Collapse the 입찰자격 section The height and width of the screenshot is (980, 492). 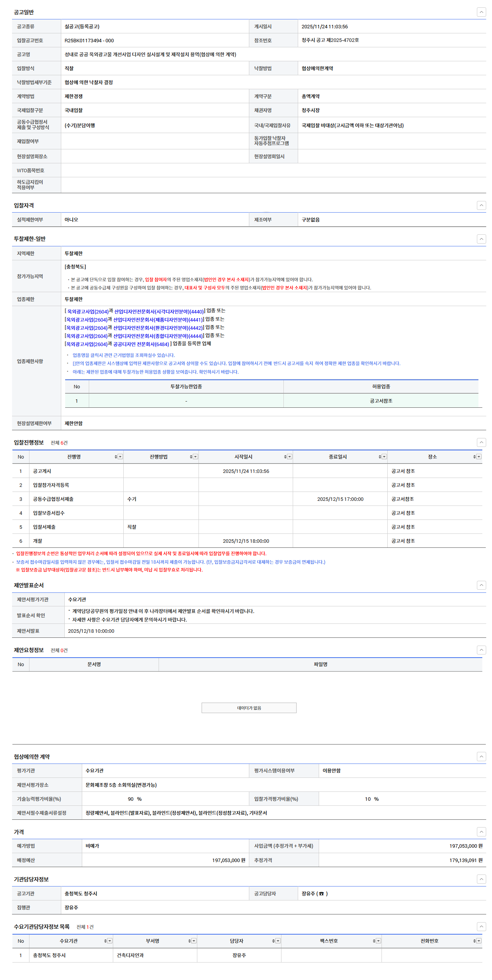[x=481, y=205]
